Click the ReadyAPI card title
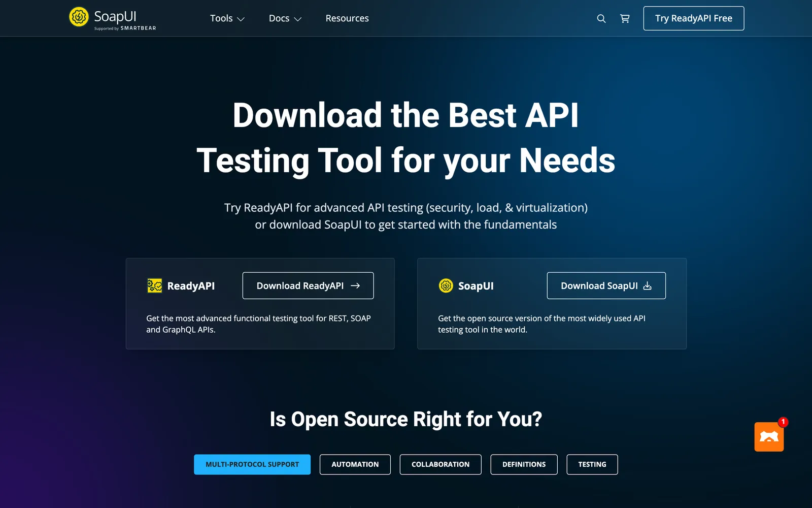 191,286
